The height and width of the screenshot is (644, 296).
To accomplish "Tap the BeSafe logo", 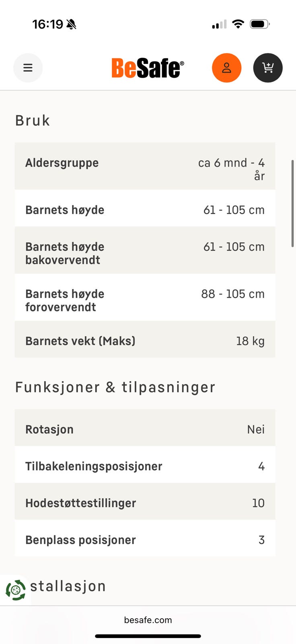I will point(148,68).
